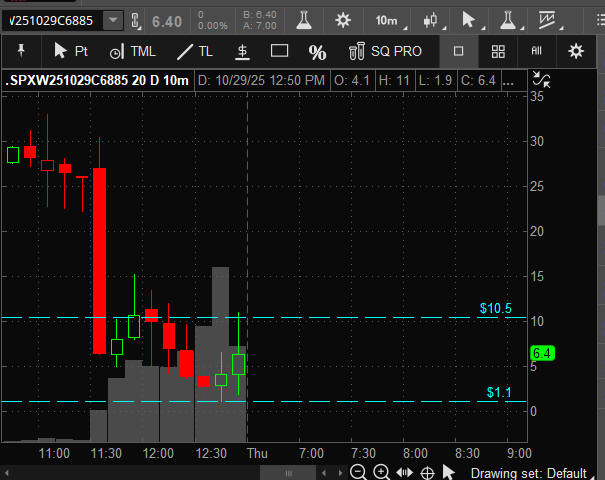Toggle the pin on the drawing toolbar
Viewport: 605px width, 480px height.
point(21,51)
